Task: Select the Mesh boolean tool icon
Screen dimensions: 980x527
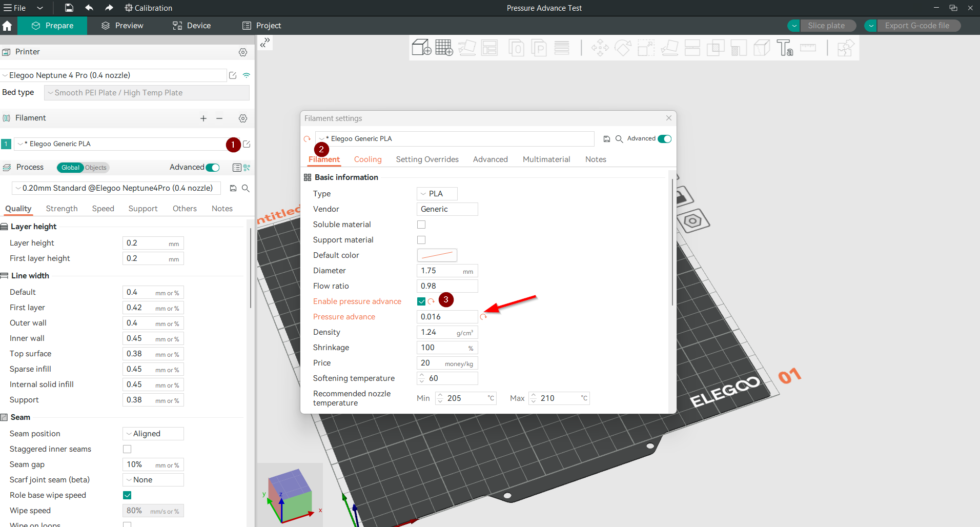Action: click(x=716, y=48)
